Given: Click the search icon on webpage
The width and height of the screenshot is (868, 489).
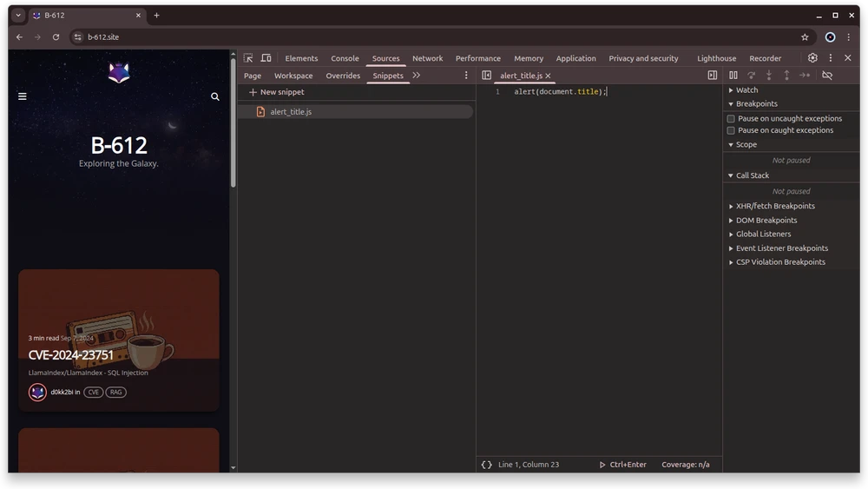Looking at the screenshot, I should [215, 96].
